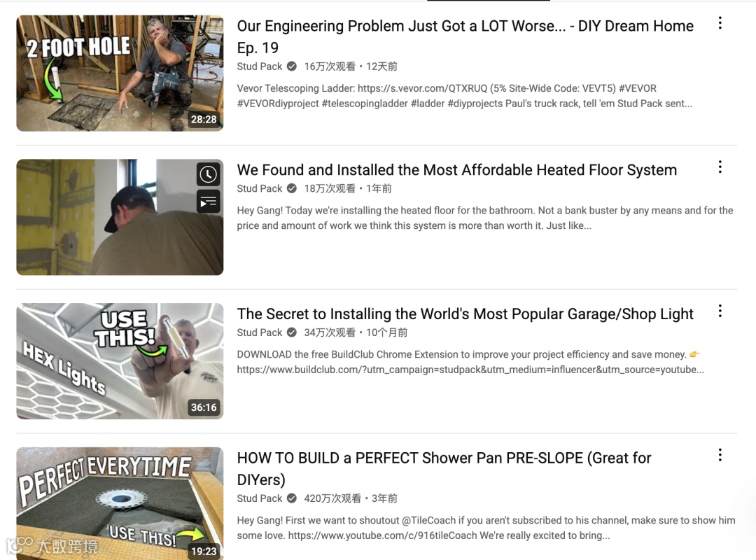
Task: Open the 2 FOOT HOLE video thumbnail
Action: (x=120, y=73)
